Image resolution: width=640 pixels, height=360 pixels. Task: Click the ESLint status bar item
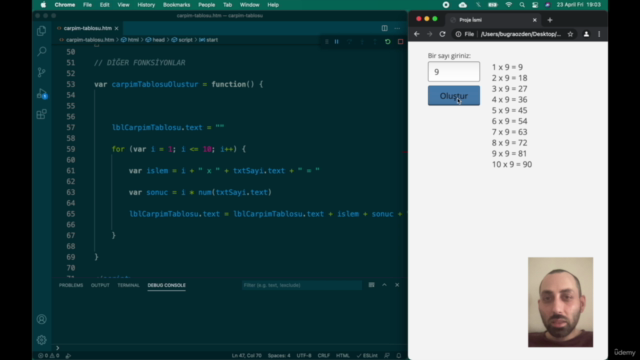pyautogui.click(x=367, y=356)
